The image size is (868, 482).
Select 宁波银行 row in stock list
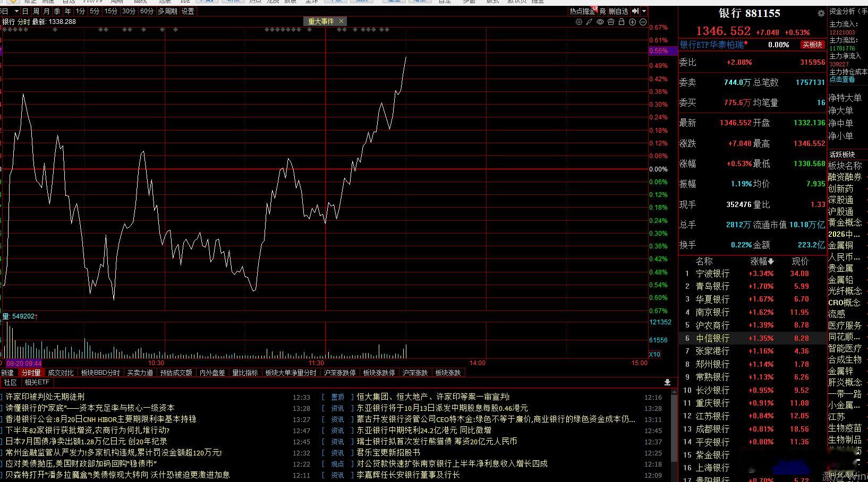tap(753, 274)
